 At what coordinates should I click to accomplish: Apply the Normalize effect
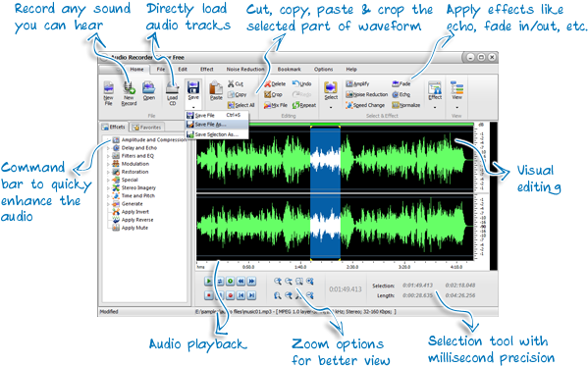tap(406, 105)
